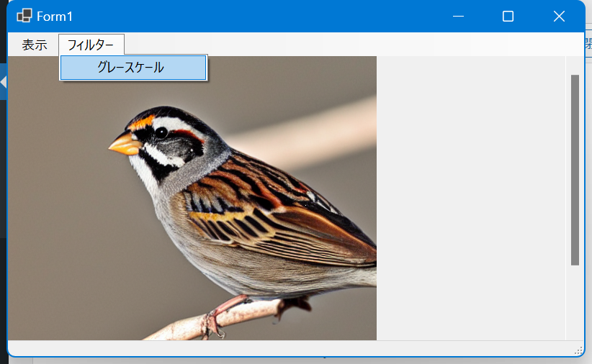Minimize the Form1 window
Viewport: 592px width, 364px height.
pyautogui.click(x=458, y=17)
